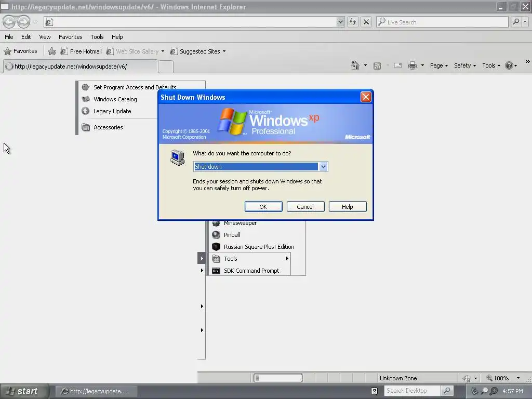532x399 pixels.
Task: Expand the command bar overflow chevron
Action: tap(527, 61)
